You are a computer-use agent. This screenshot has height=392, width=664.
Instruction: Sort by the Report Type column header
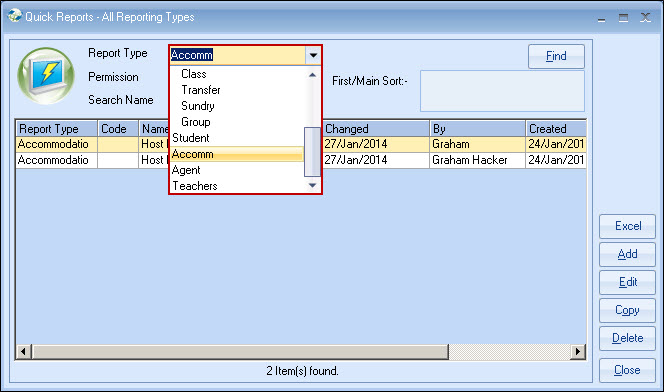57,129
